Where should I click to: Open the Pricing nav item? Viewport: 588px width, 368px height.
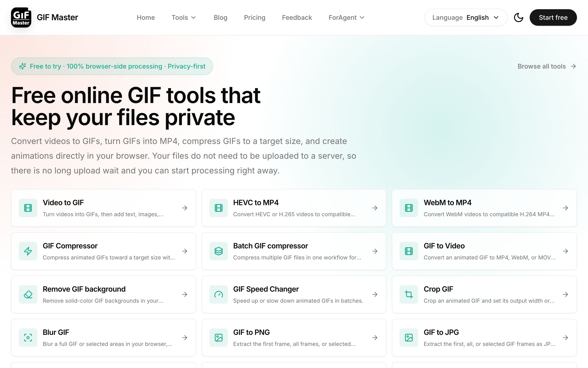pos(254,17)
